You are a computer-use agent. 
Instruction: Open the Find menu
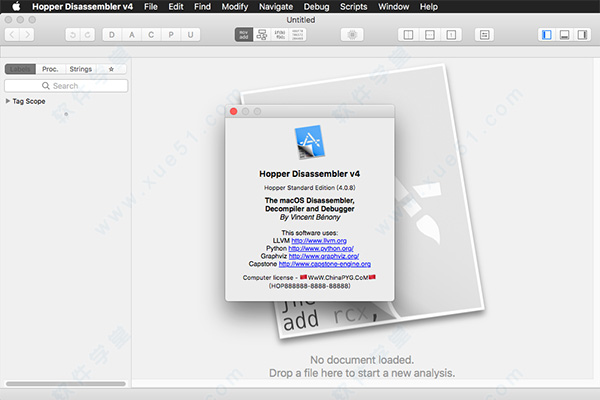[x=202, y=7]
